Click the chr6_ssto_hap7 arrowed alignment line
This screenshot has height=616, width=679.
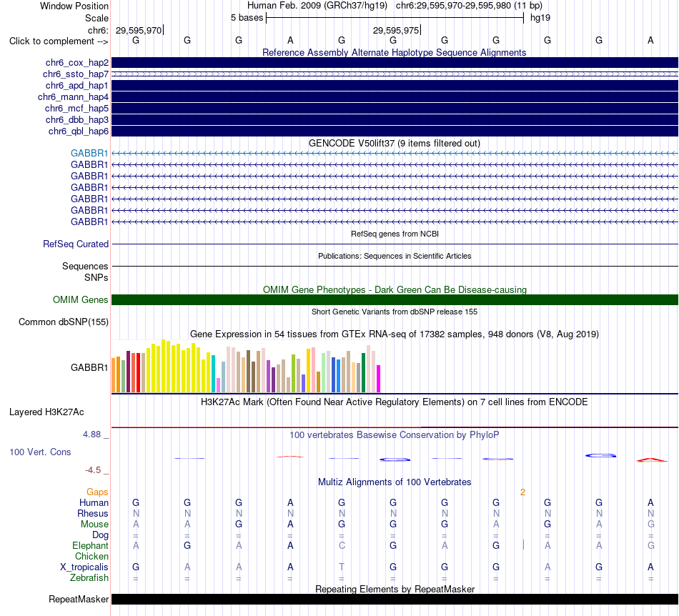pyautogui.click(x=395, y=74)
